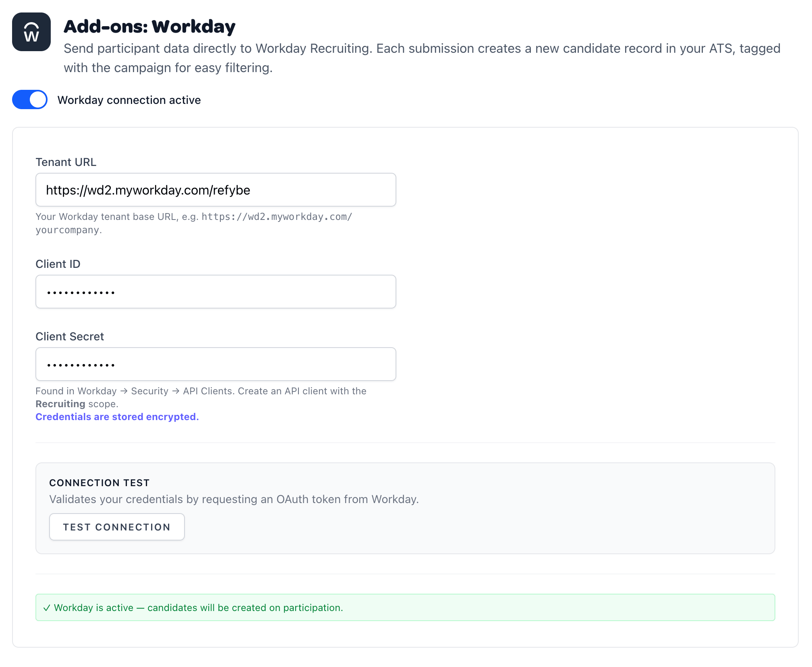Disable the Workday connection toggle

tap(30, 99)
